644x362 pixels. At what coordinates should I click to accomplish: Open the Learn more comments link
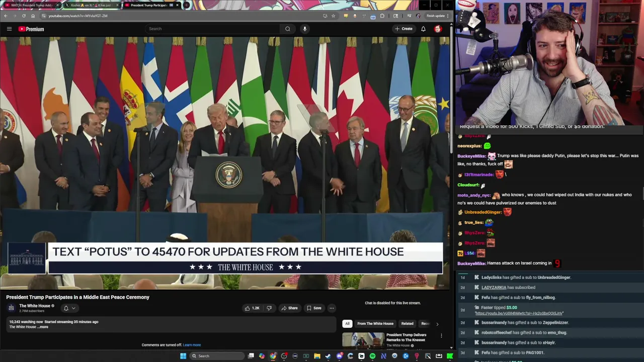pyautogui.click(x=192, y=345)
